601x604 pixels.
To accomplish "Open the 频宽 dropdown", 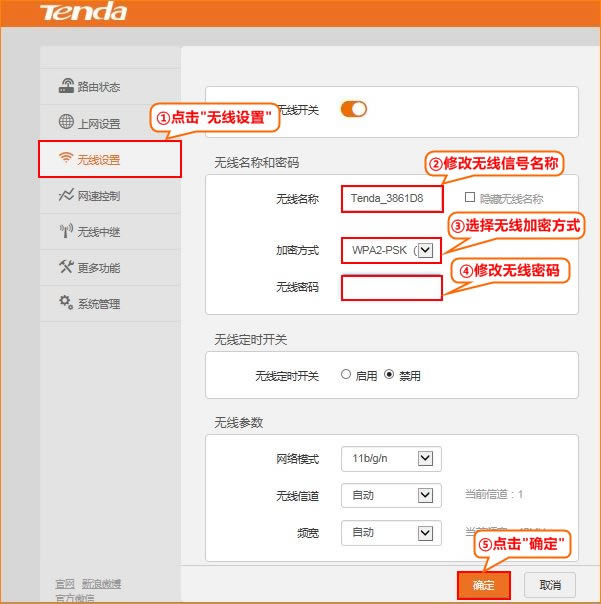I will tap(391, 533).
